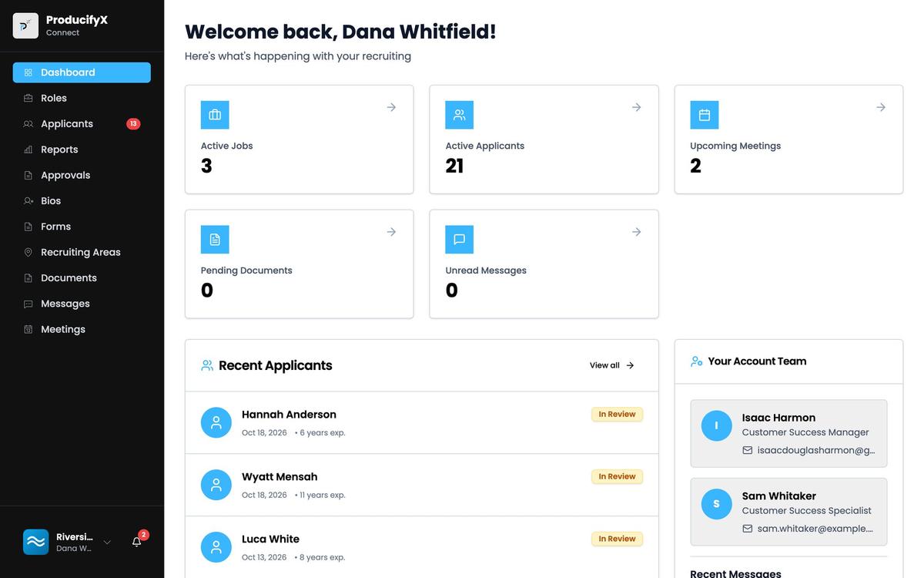The height and width of the screenshot is (578, 924).
Task: Click the Upcoming Meetings calendar icon
Action: pyautogui.click(x=705, y=115)
